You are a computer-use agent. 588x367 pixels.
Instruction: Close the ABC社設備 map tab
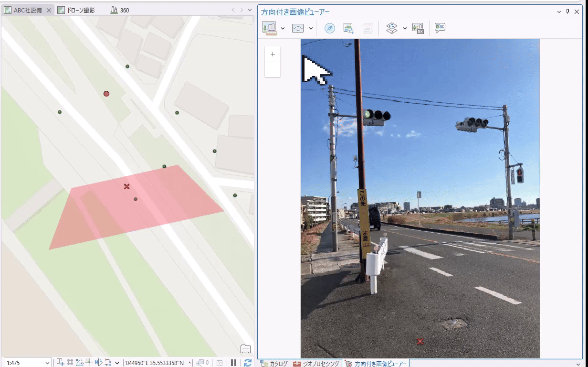49,10
